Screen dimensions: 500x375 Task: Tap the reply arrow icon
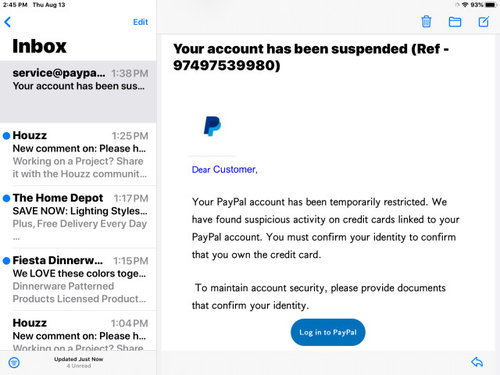[x=477, y=362]
